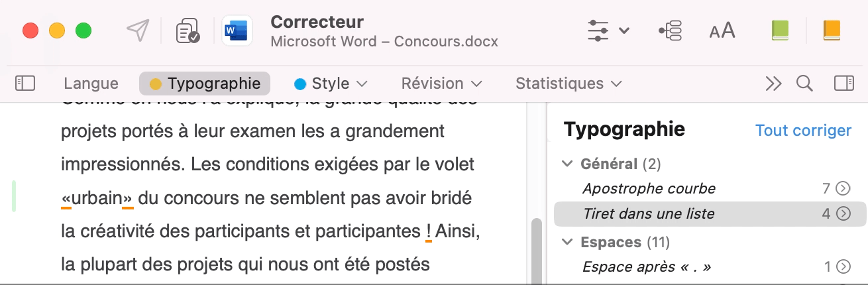Collapse the Espaces category
This screenshot has height=285, width=868.
click(x=568, y=243)
